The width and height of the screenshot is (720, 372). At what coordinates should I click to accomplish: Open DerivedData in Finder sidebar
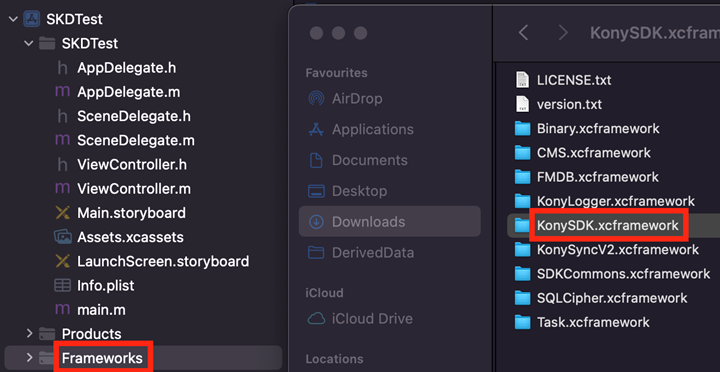[x=373, y=253]
